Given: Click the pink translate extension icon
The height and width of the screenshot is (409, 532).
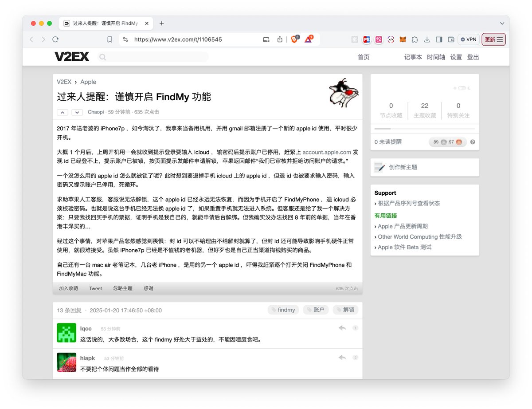Looking at the screenshot, I should [x=379, y=39].
